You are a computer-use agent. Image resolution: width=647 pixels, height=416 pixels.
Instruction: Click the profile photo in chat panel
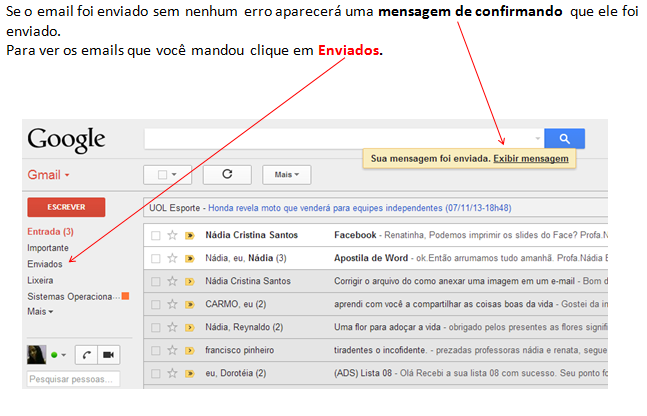pos(36,355)
